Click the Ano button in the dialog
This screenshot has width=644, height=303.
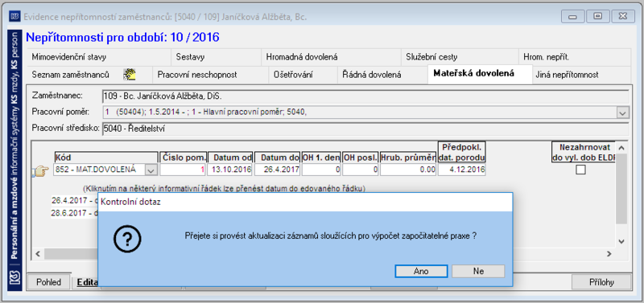[x=421, y=271]
